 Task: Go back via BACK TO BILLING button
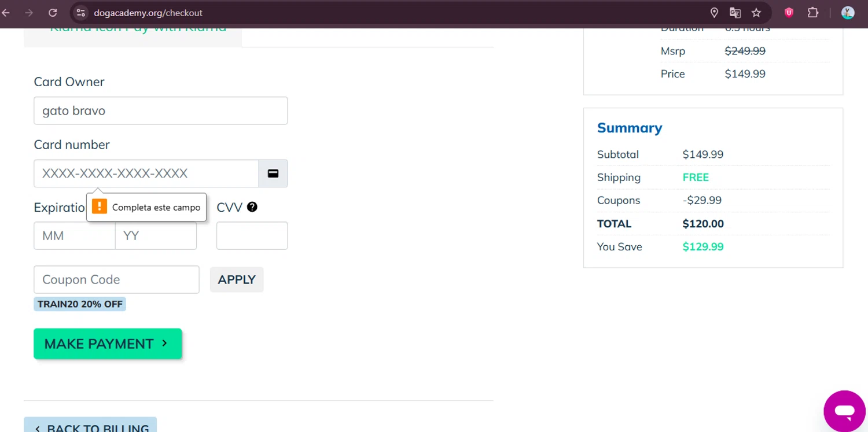coord(90,426)
